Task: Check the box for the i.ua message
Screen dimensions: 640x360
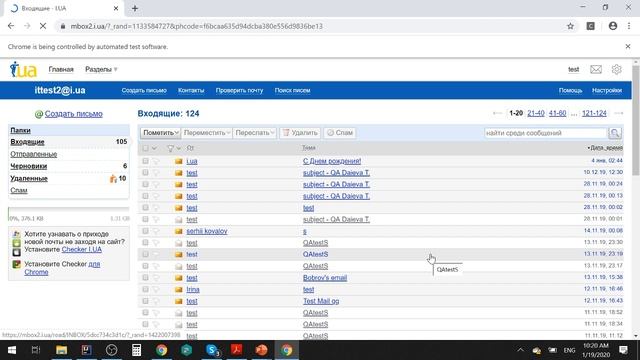Action: (x=145, y=161)
